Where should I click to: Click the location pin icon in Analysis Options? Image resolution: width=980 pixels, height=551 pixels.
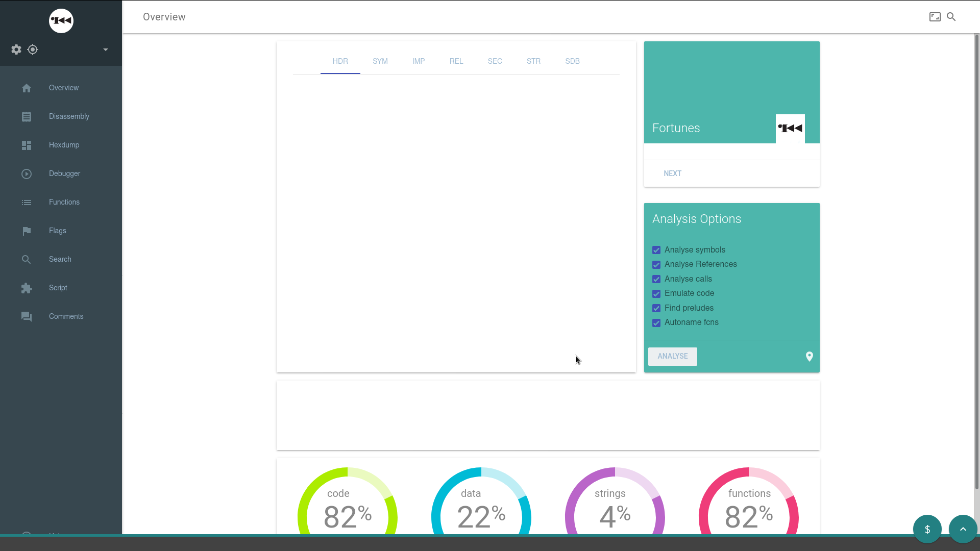tap(809, 357)
